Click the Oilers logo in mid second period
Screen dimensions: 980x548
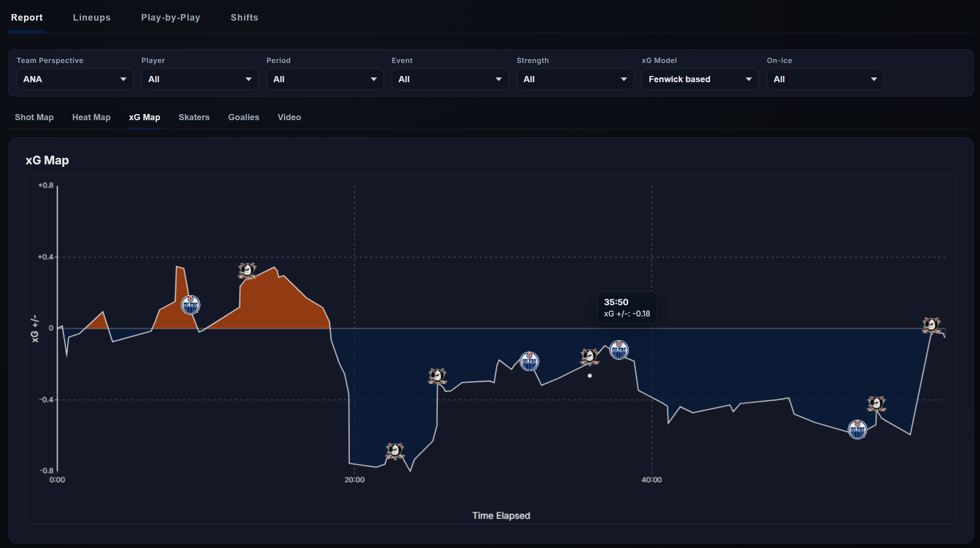tap(529, 361)
